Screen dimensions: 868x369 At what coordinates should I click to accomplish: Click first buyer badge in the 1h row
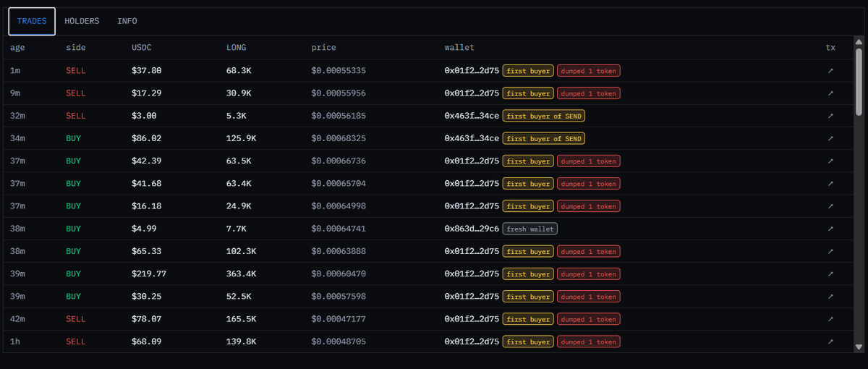528,342
